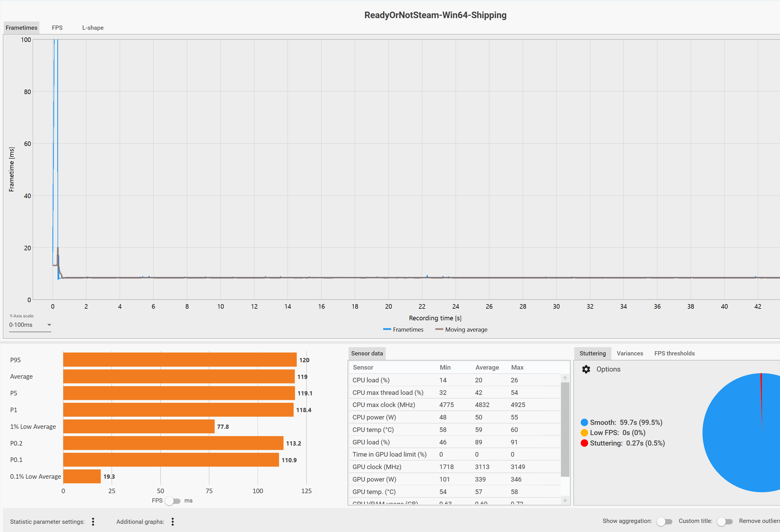Screen dimensions: 780x532
Task: Click the 1% Low Average bar
Action: point(139,427)
